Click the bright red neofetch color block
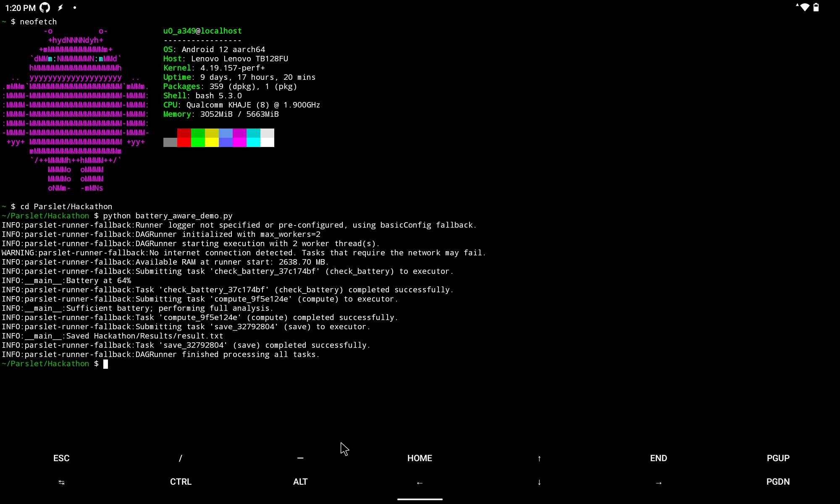This screenshot has height=504, width=840. coord(184,142)
